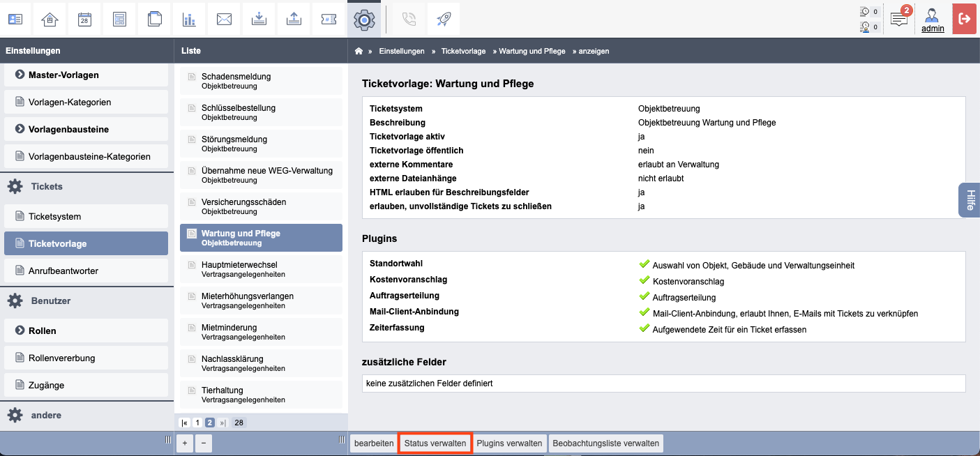Click Einstellungen in the breadcrumb
Screen dimensions: 980x456
[x=402, y=52]
